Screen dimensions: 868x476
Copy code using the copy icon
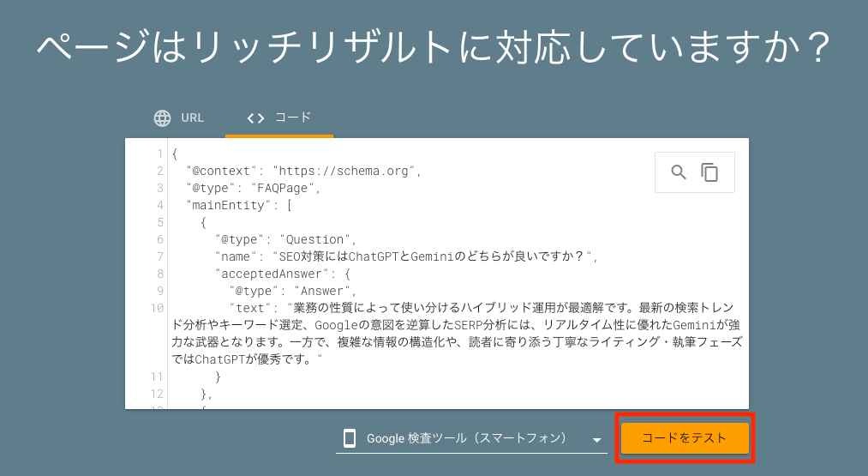pos(709,172)
